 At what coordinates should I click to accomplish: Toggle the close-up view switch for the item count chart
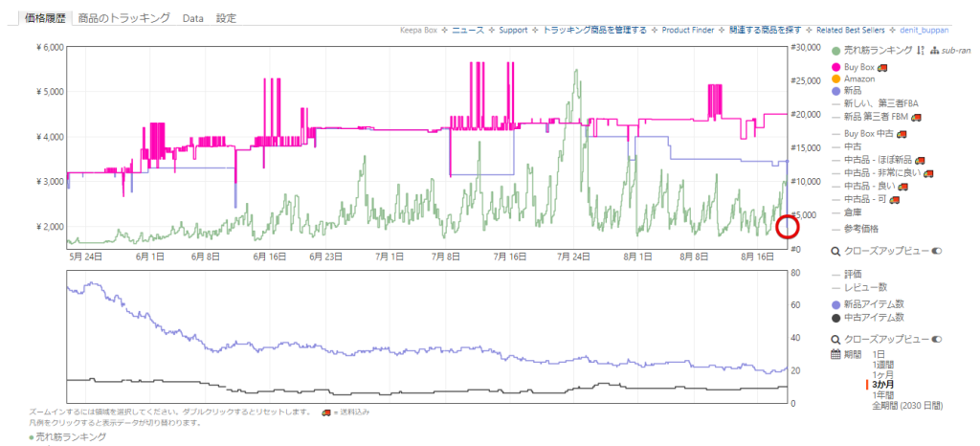point(937,340)
